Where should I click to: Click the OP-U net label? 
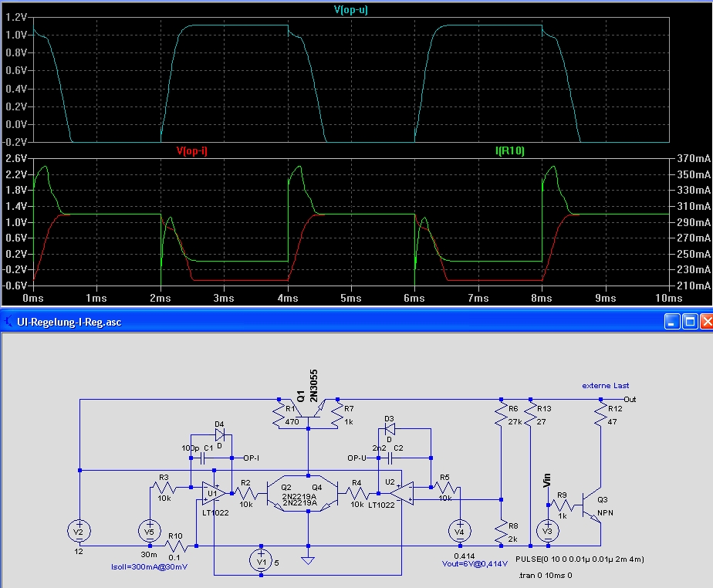coord(357,458)
